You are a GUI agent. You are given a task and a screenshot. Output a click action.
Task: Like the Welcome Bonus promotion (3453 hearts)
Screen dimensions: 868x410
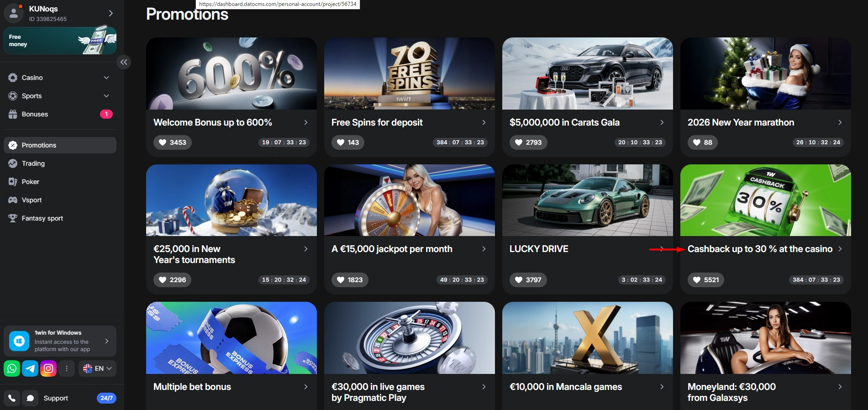tap(173, 142)
